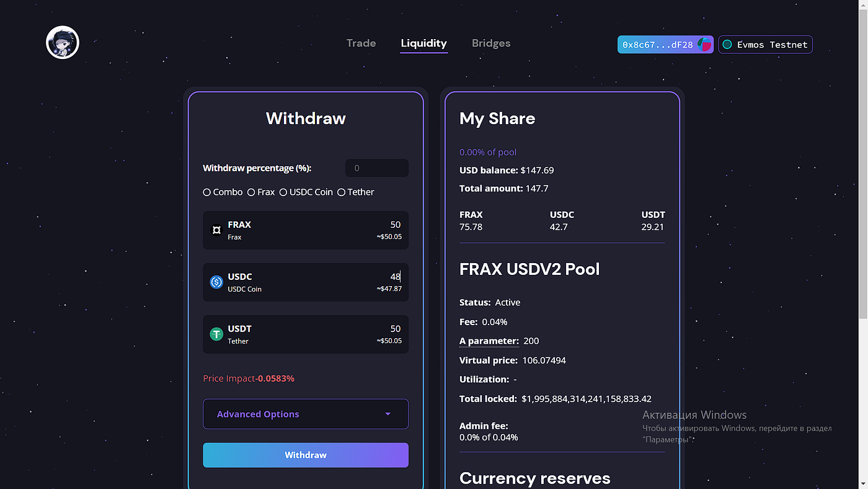The height and width of the screenshot is (489, 868).
Task: Select the Combo radio option
Action: tap(207, 192)
